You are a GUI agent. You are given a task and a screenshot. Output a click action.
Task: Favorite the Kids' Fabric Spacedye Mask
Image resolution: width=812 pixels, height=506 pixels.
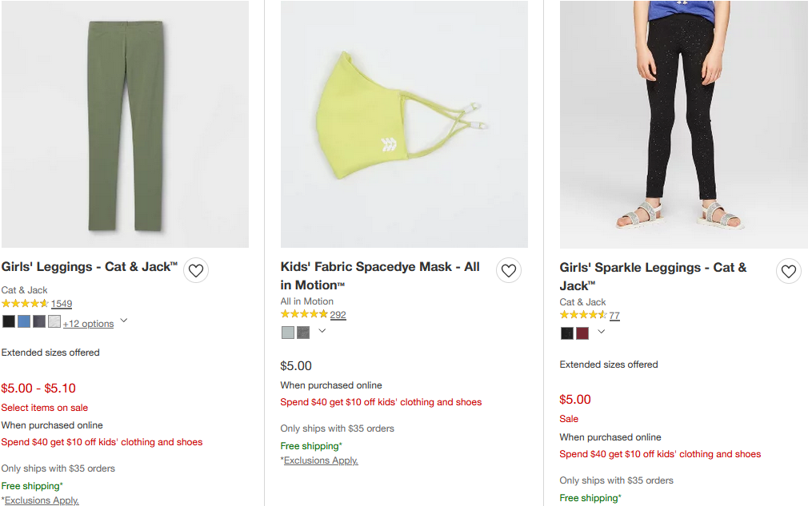click(509, 271)
